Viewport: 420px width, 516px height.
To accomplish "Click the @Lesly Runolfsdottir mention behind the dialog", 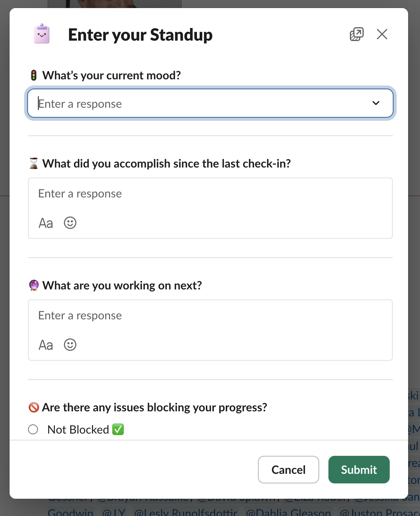I will pyautogui.click(x=185, y=512).
